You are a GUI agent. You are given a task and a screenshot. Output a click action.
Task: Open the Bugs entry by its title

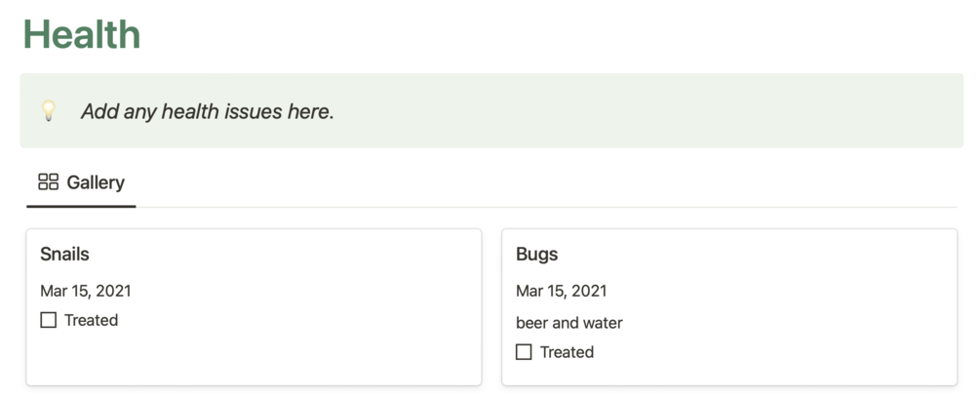coord(537,255)
